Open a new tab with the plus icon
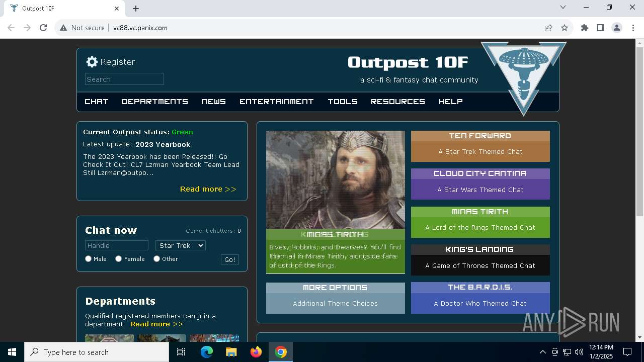The width and height of the screenshot is (644, 362). [136, 9]
